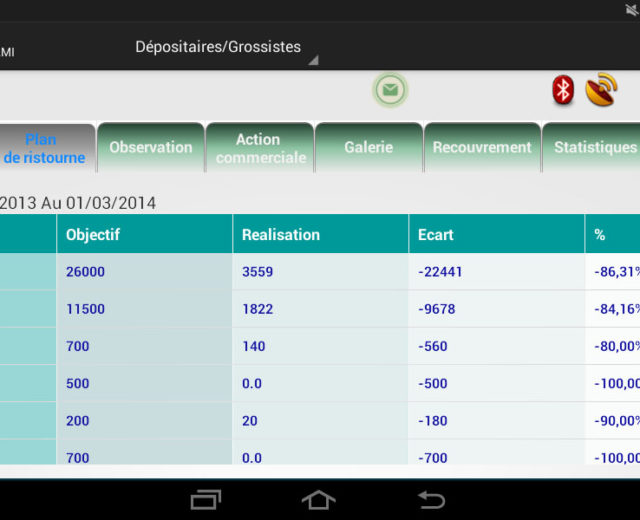
Task: Tap the green envelope message icon
Action: [390, 91]
